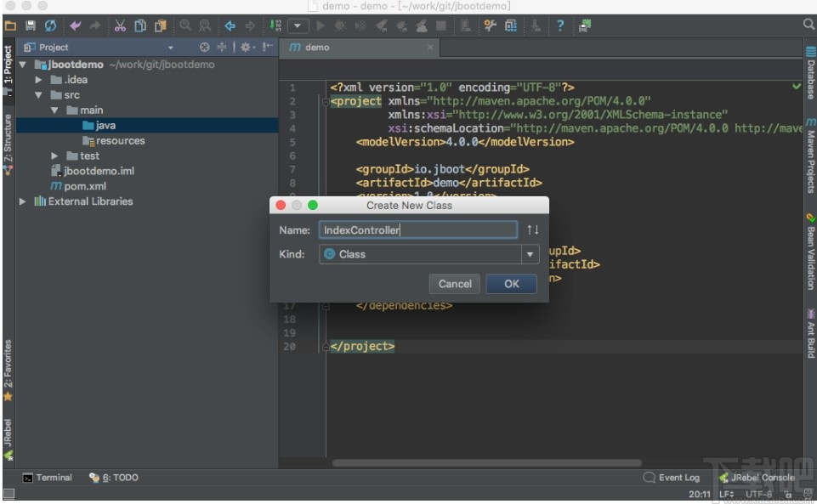Expand the .idea folder
The height and width of the screenshot is (504, 817).
click(x=39, y=80)
